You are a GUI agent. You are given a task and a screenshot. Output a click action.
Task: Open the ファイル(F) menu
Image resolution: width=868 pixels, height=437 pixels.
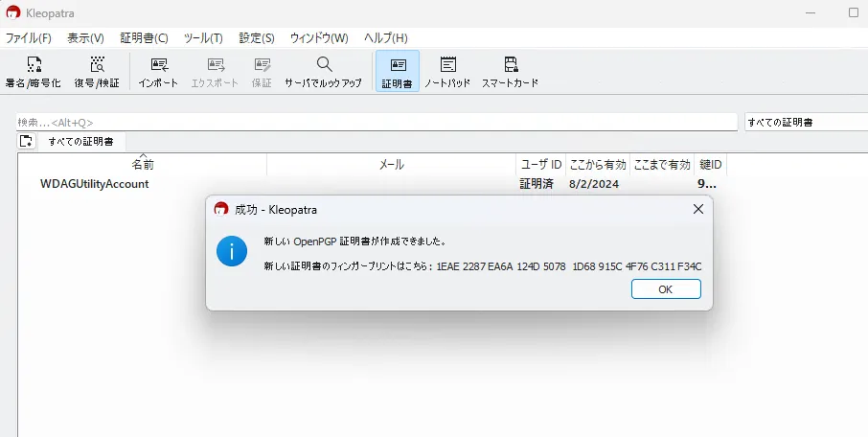coord(28,38)
